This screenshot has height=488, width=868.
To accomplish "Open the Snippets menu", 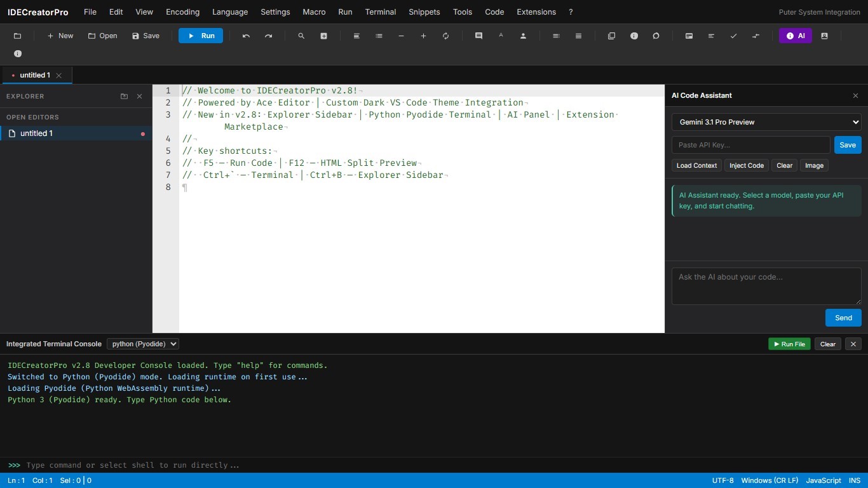I will [x=424, y=12].
